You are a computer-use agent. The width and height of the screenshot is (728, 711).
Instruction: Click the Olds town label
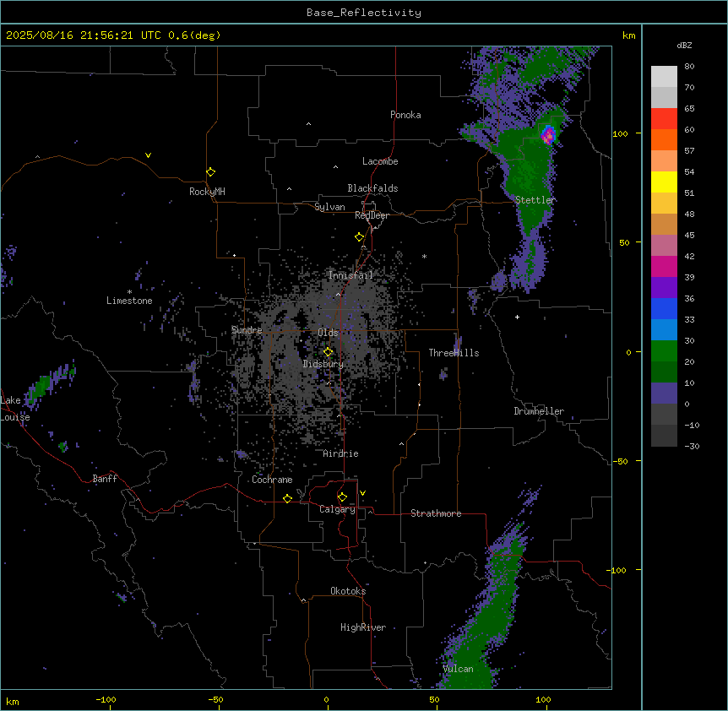click(x=328, y=333)
